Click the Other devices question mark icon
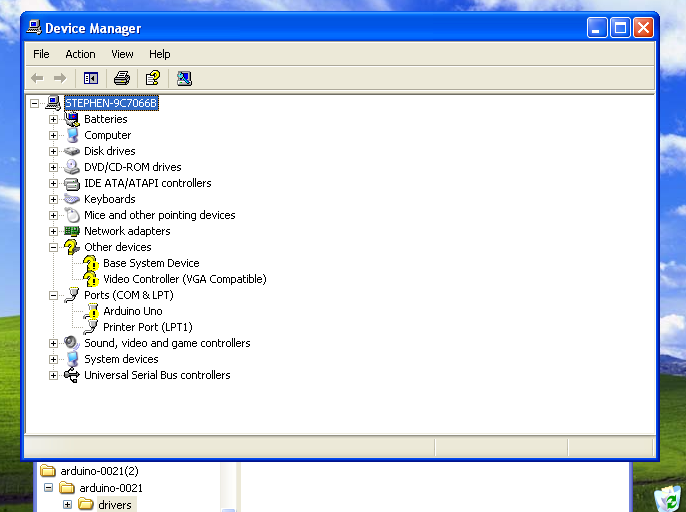This screenshot has height=512, width=686. pos(72,247)
